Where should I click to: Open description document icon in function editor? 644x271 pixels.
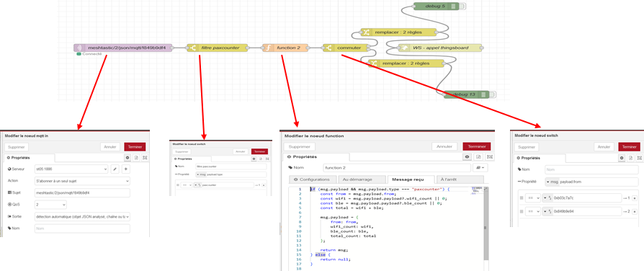tap(478, 157)
